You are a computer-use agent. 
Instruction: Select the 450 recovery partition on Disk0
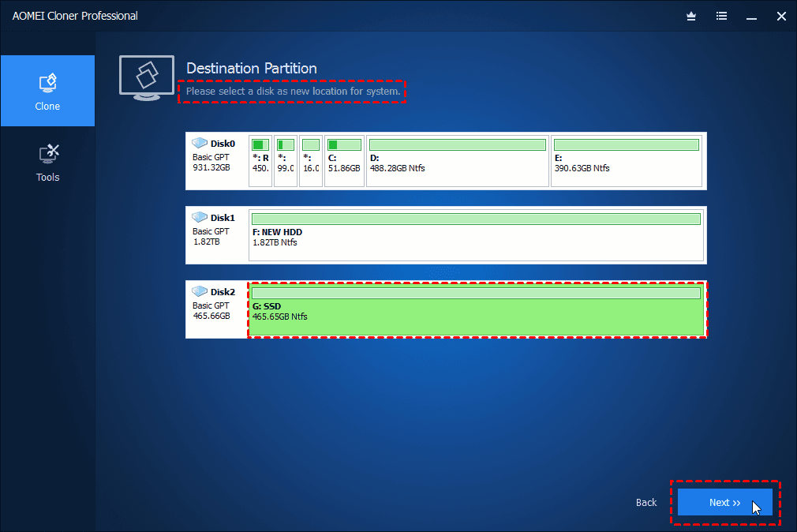[x=260, y=161]
